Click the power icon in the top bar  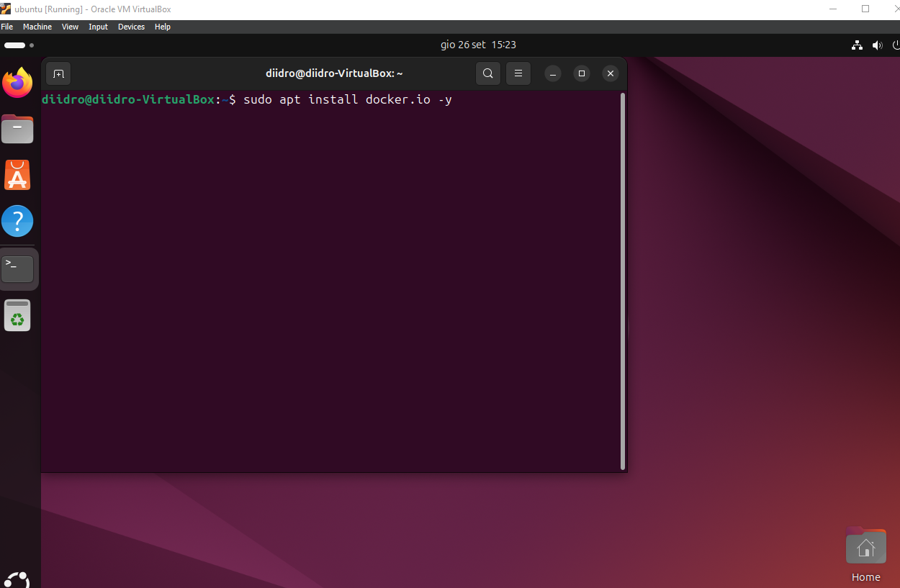click(x=896, y=45)
